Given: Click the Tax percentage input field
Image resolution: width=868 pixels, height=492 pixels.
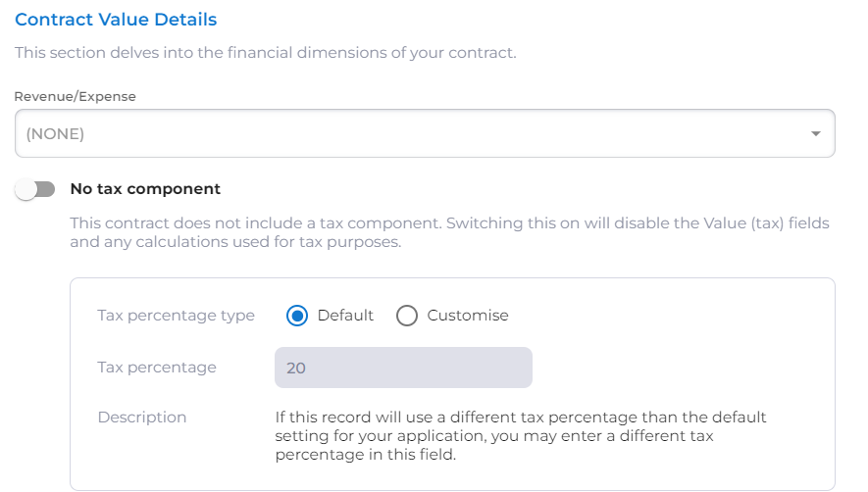Looking at the screenshot, I should point(403,368).
